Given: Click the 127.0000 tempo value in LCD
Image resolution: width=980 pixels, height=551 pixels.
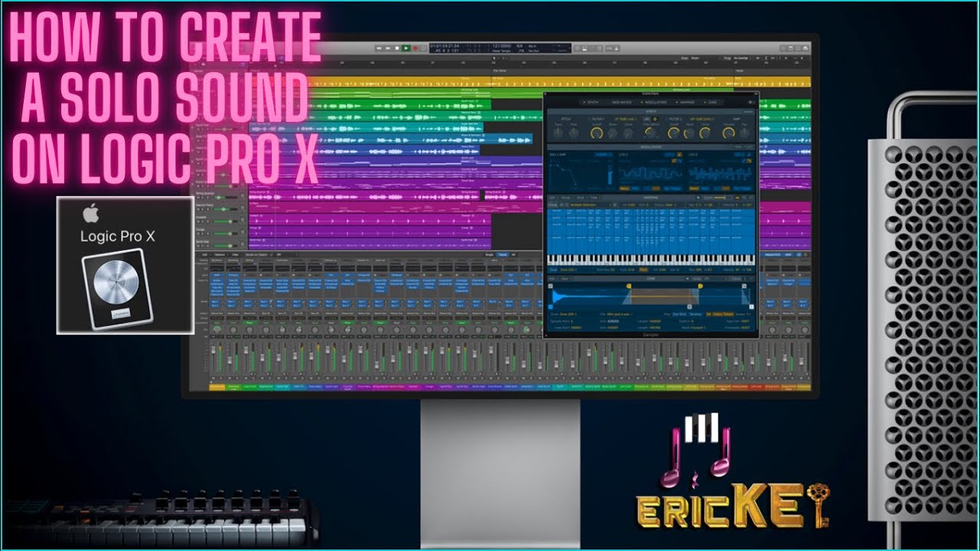Looking at the screenshot, I should [x=501, y=45].
